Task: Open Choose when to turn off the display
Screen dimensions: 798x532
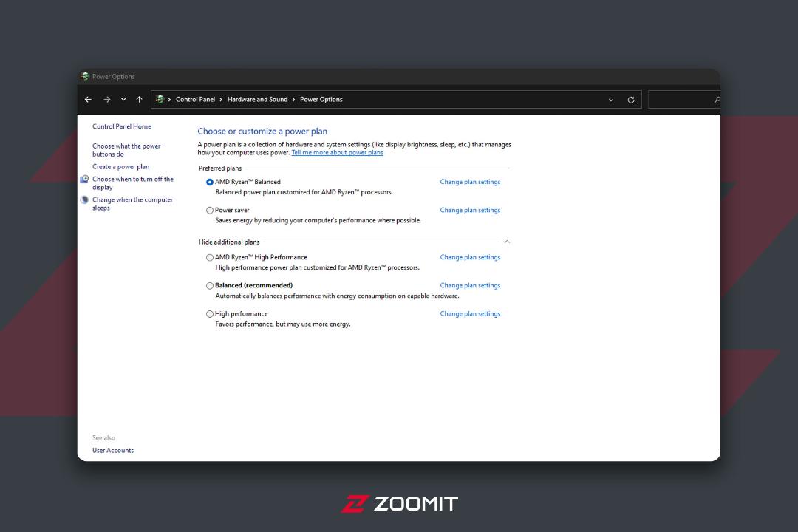Action: pos(133,183)
